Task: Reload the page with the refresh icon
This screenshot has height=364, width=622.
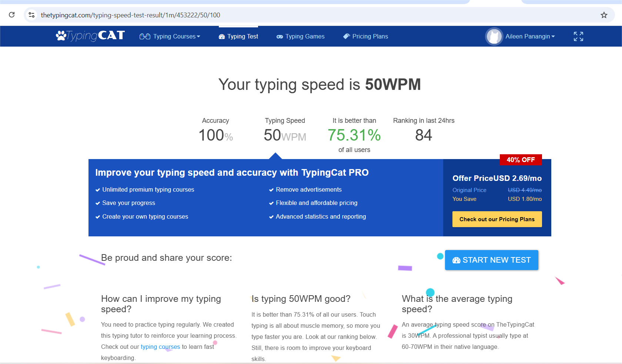Action: coord(12,15)
